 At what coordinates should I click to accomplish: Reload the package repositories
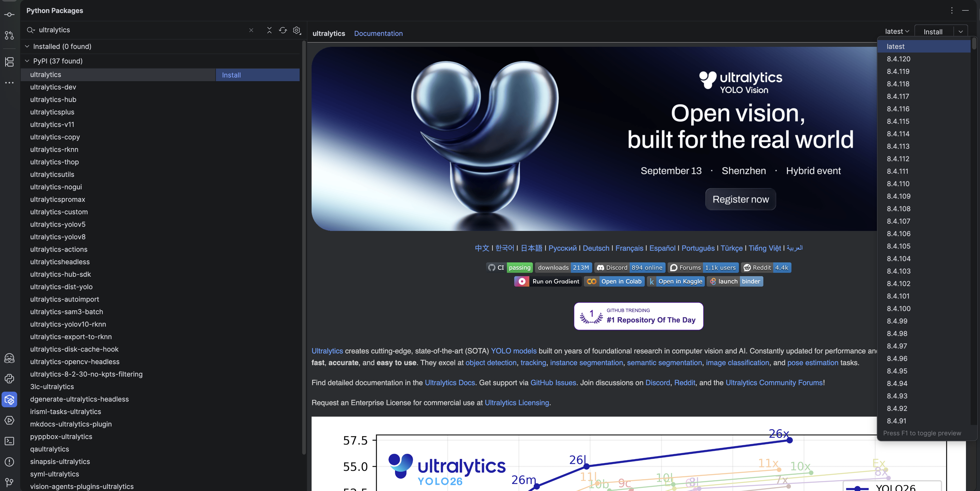pos(283,30)
